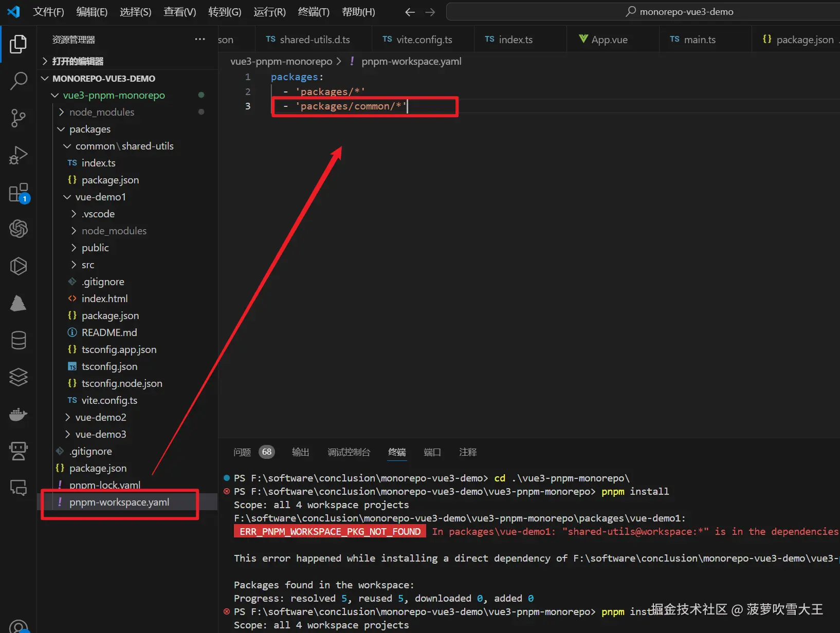This screenshot has height=633, width=840.
Task: Click the VS Code logo icon
Action: tap(14, 12)
